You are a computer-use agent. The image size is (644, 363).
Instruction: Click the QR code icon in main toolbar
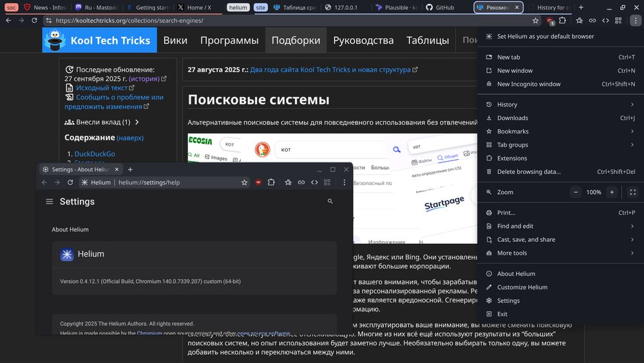coord(618,20)
